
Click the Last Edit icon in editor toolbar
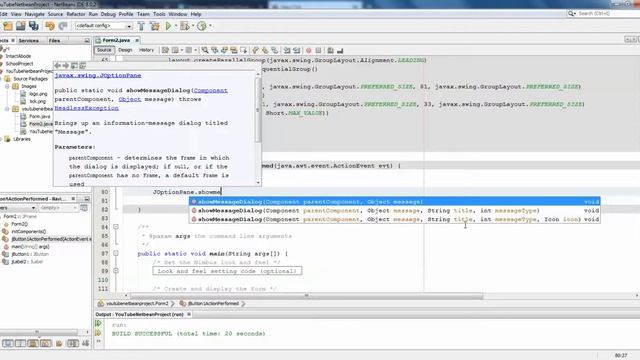tap(165, 51)
